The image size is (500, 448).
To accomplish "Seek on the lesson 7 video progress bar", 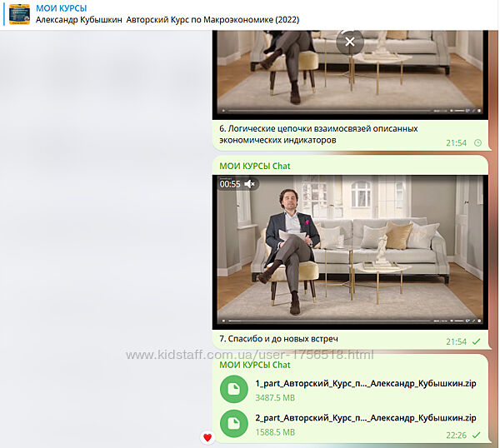I will pos(333,320).
